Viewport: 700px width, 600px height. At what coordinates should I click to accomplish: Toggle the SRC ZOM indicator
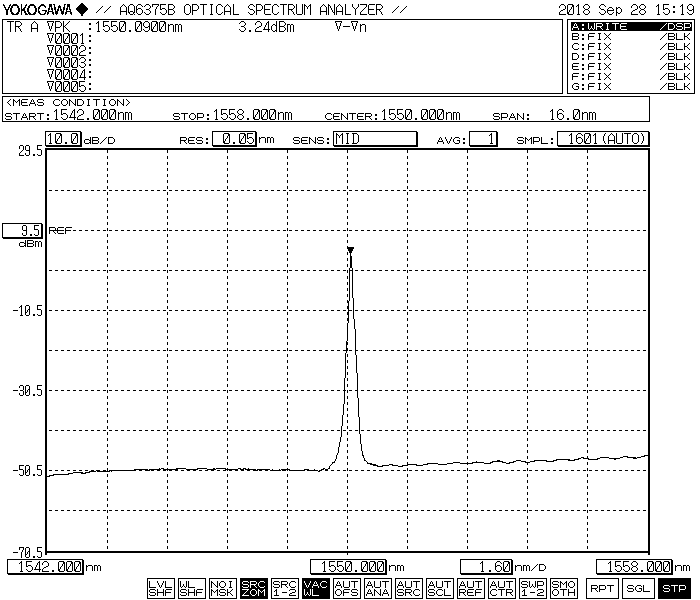[x=253, y=588]
